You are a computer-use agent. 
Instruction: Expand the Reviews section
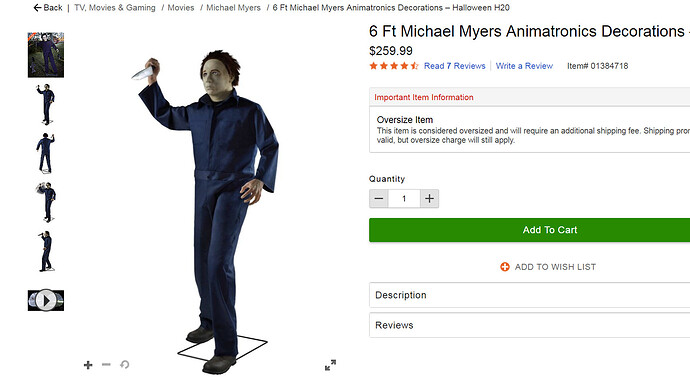(529, 325)
